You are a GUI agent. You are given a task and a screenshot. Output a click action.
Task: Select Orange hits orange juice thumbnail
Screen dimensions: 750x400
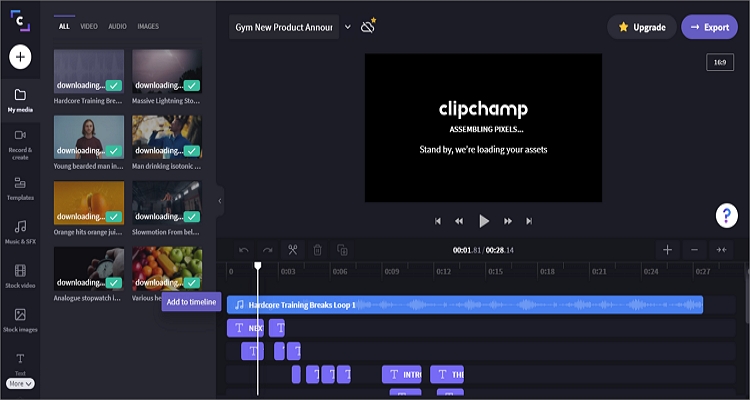tap(88, 203)
